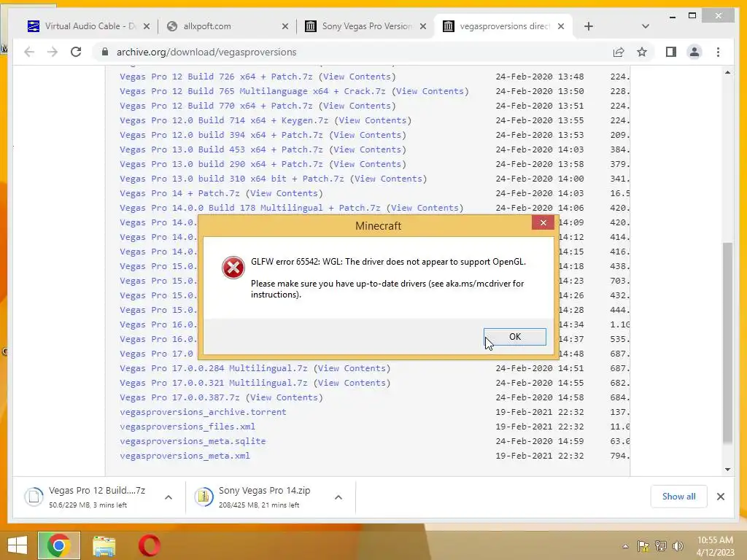Show hidden system tray icons
The image size is (747, 560).
pyautogui.click(x=625, y=546)
